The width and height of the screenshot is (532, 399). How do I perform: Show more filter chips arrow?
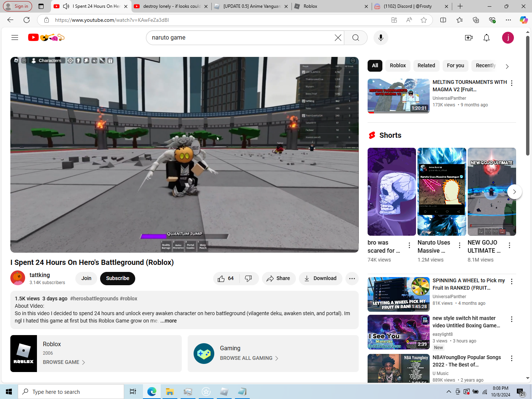point(507,66)
